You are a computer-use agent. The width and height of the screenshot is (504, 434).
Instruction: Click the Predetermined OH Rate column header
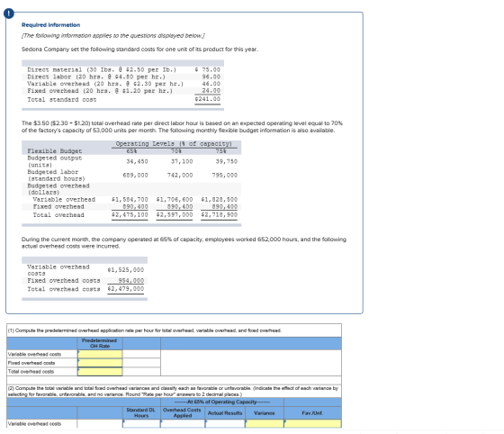[x=100, y=343]
